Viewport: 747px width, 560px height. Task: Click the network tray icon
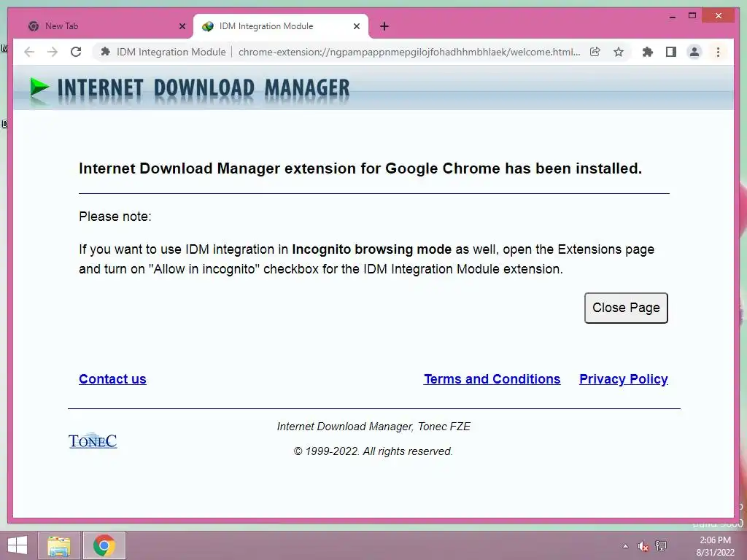click(x=661, y=545)
